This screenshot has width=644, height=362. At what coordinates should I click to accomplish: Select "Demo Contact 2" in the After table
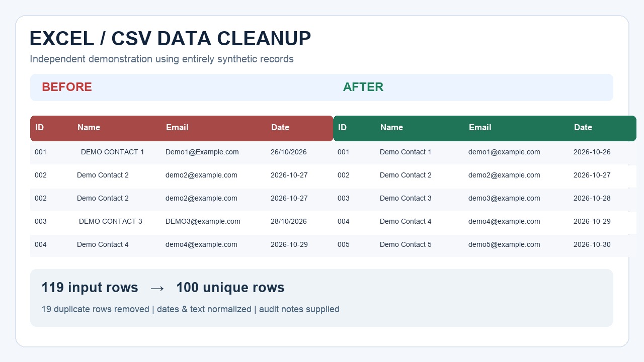point(406,175)
